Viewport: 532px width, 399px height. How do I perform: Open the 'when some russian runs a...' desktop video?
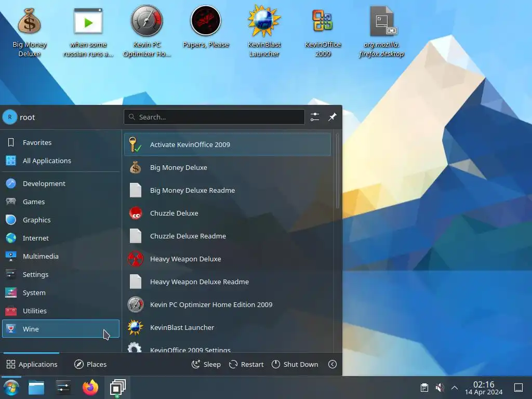(x=88, y=32)
